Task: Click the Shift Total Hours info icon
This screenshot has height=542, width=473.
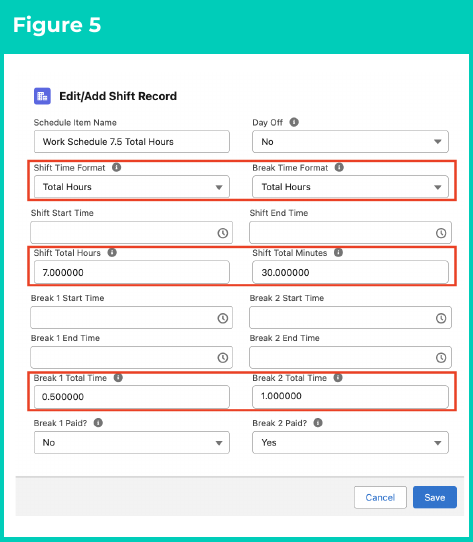Action: pyautogui.click(x=112, y=252)
